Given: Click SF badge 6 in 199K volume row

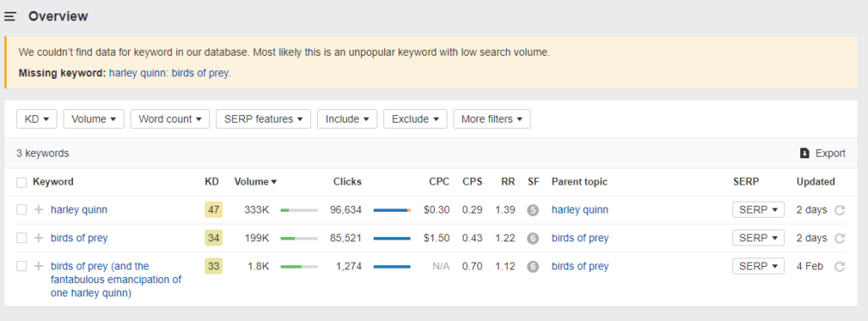Looking at the screenshot, I should [533, 239].
